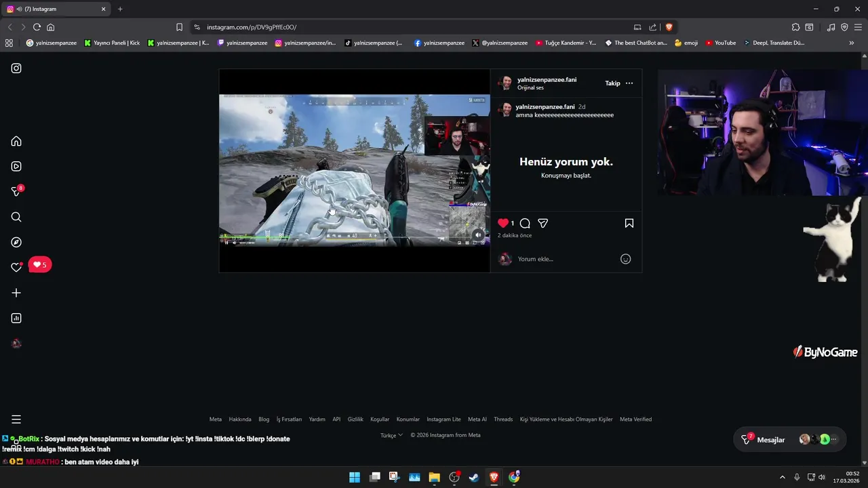The width and height of the screenshot is (868, 488).
Task: Click the Brave Shields lion icon
Action: [x=669, y=27]
